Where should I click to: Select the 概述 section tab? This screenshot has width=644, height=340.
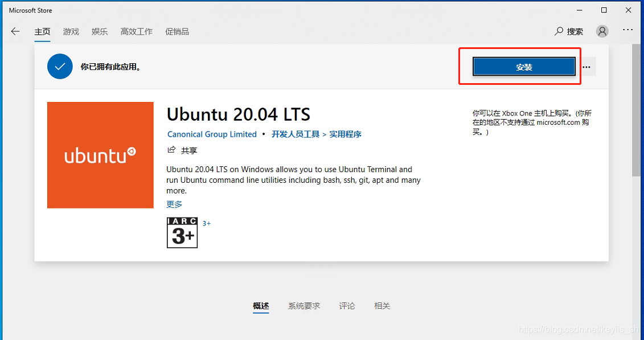click(261, 306)
